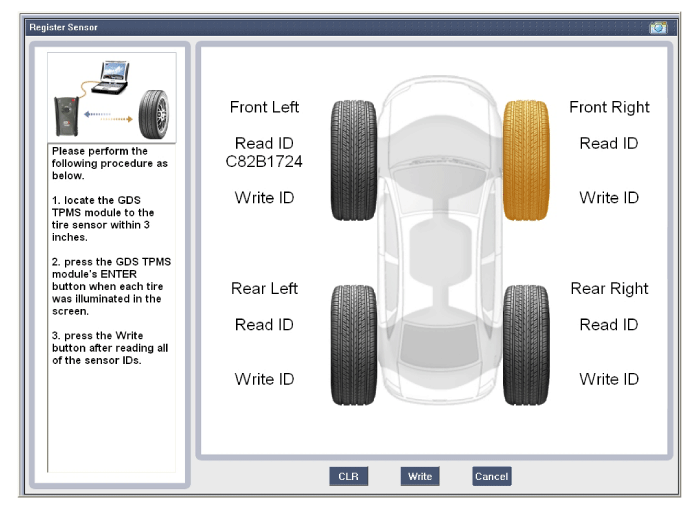
Task: Click the camera screenshot icon in title bar
Action: pos(657,27)
